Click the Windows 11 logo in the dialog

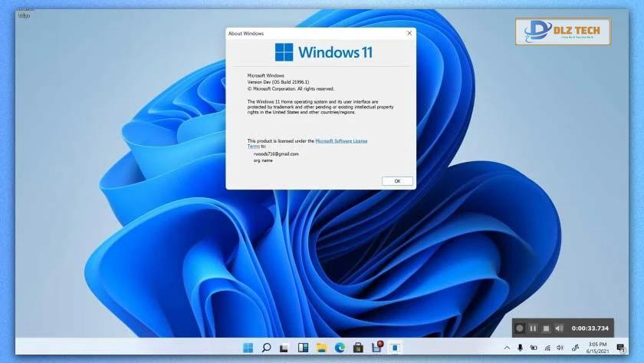(x=324, y=52)
